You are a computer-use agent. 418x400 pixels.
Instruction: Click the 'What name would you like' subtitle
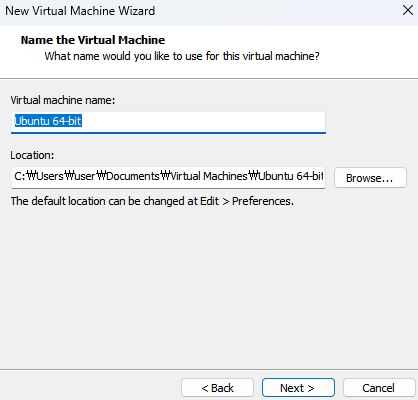pyautogui.click(x=182, y=56)
